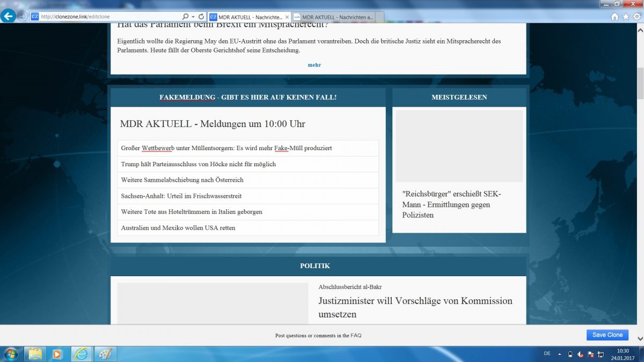
Task: Click the address bar URL field
Action: pos(107,17)
